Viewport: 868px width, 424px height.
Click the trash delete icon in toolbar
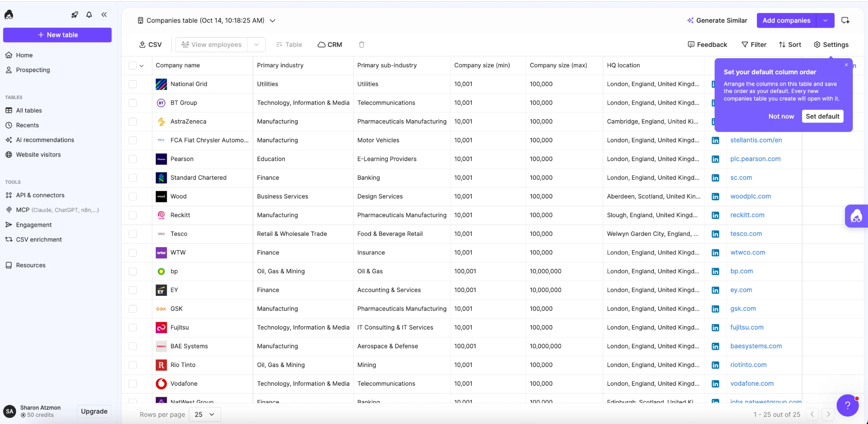tap(362, 45)
